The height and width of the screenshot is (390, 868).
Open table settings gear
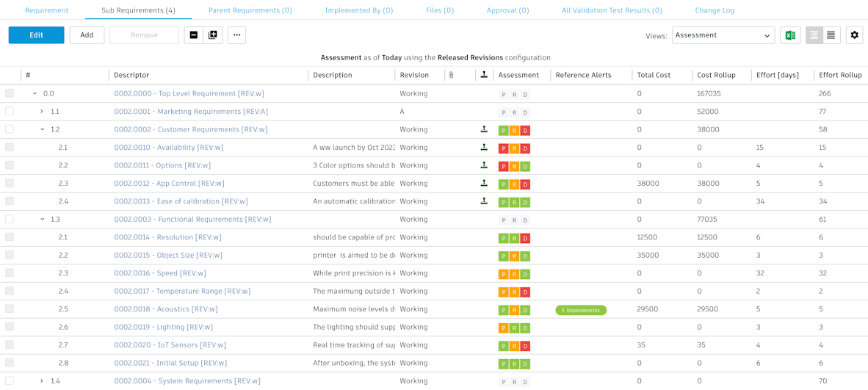coord(854,35)
